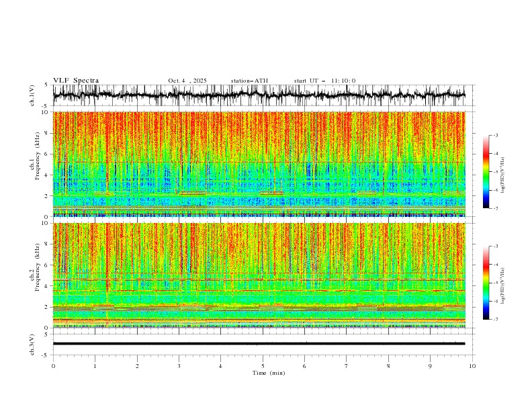Click the lower color scale bar for ch.2

tap(486, 283)
